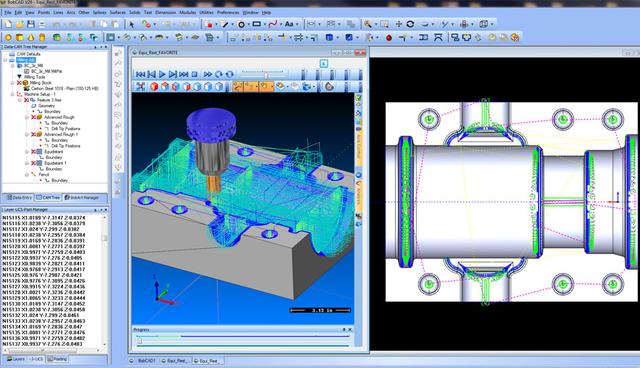The height and width of the screenshot is (368, 640).
Task: Click the pan view crosshair icon
Action: 399,24
